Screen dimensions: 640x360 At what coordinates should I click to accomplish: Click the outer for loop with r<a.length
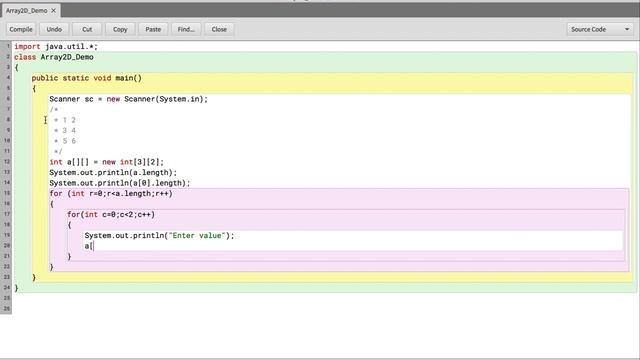tap(111, 193)
